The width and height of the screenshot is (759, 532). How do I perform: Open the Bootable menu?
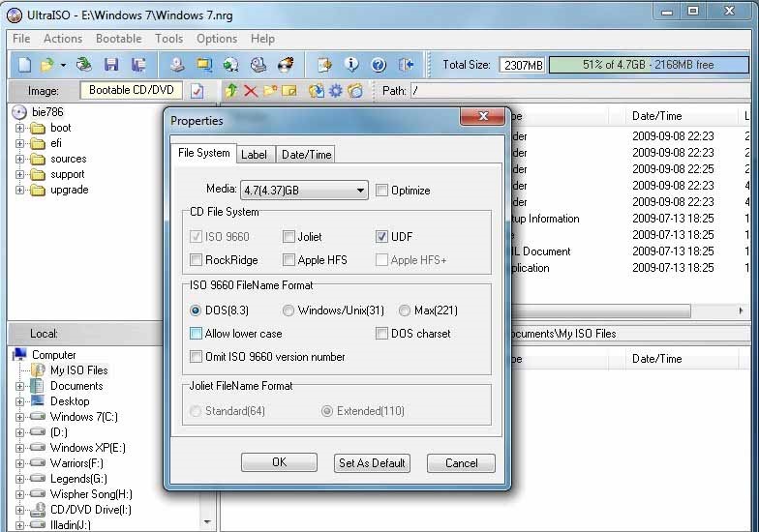118,39
